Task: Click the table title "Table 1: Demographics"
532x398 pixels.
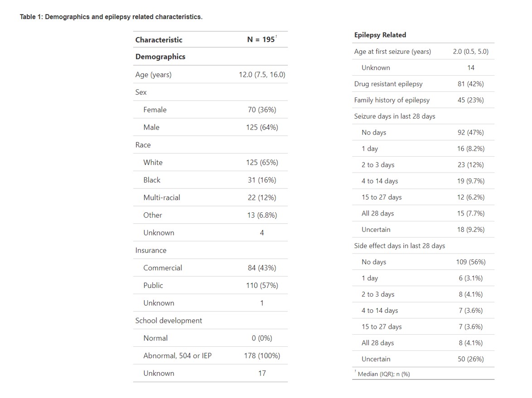Action: 111,17
